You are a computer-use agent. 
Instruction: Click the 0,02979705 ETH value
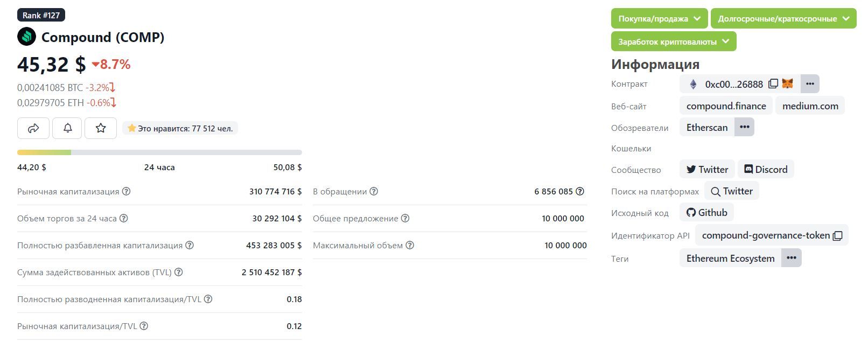51,102
